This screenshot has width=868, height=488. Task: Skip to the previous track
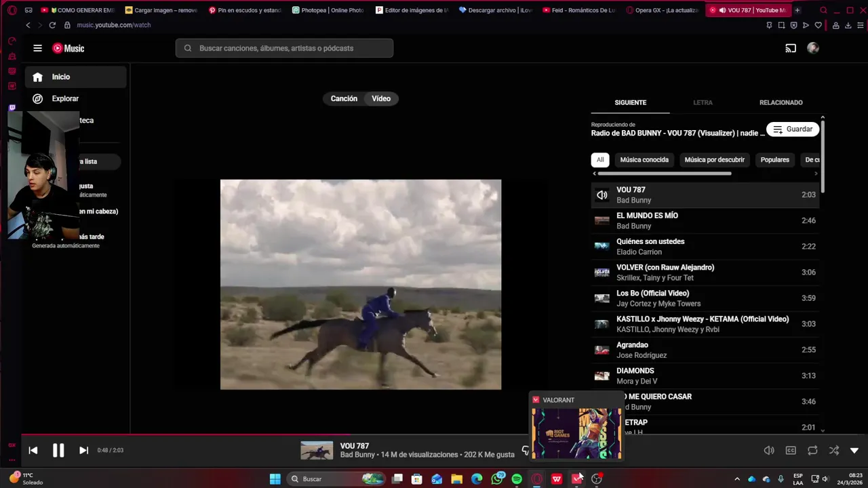(33, 450)
